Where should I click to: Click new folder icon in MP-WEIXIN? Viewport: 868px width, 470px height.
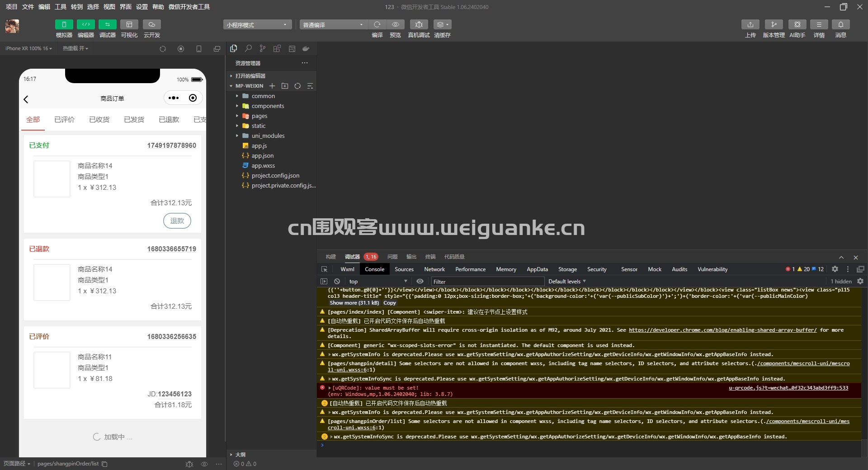point(285,86)
